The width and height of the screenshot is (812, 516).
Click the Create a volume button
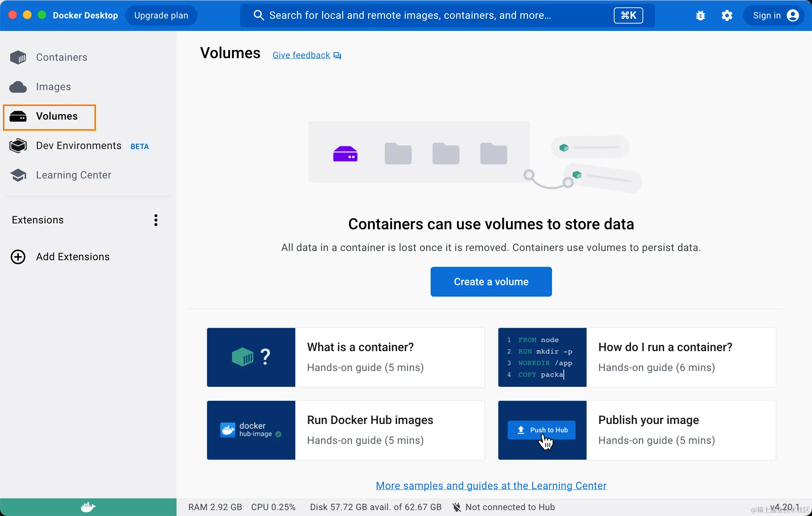click(x=491, y=282)
